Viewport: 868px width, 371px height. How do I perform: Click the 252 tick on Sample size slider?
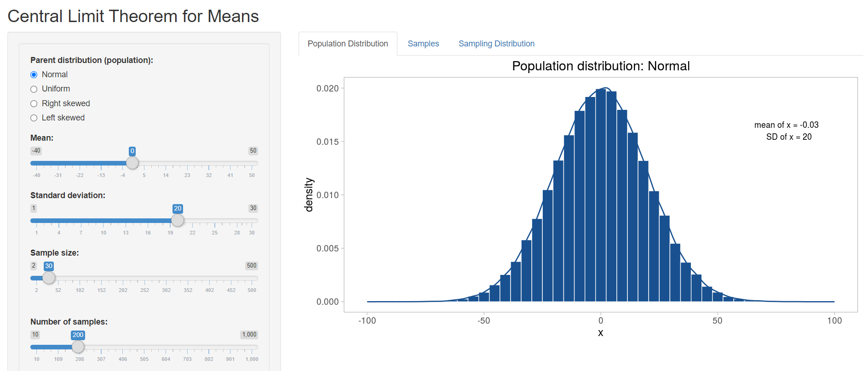click(145, 290)
